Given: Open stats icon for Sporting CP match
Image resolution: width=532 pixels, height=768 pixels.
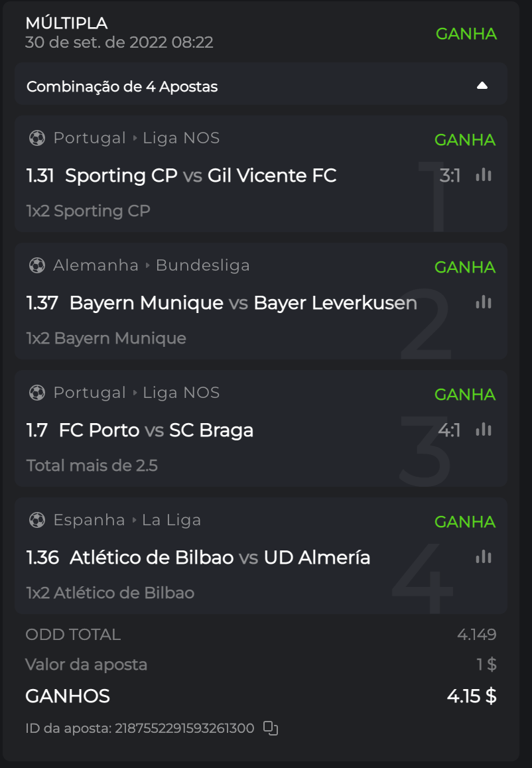Looking at the screenshot, I should 484,175.
